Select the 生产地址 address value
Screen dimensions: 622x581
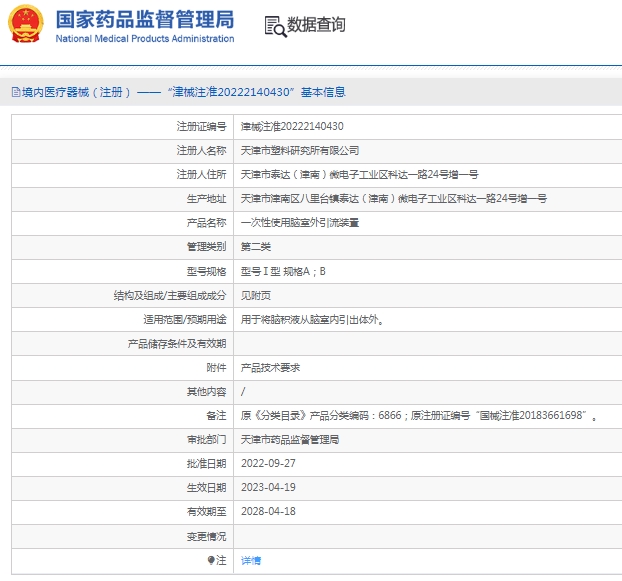(x=394, y=199)
